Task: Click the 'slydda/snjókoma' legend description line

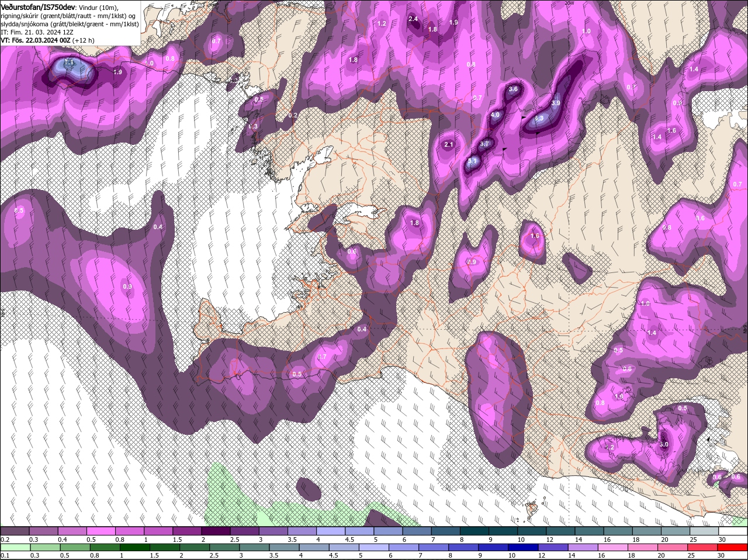Action: 70,24
